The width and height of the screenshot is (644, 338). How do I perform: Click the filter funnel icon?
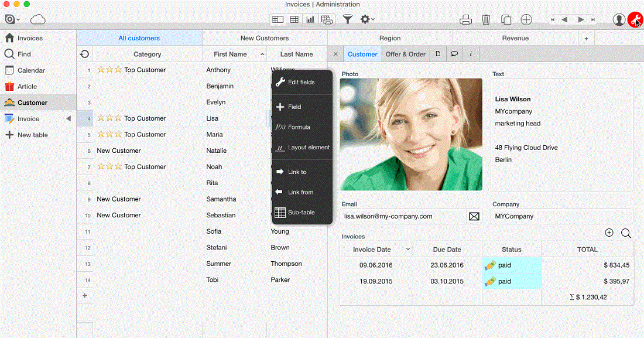347,19
